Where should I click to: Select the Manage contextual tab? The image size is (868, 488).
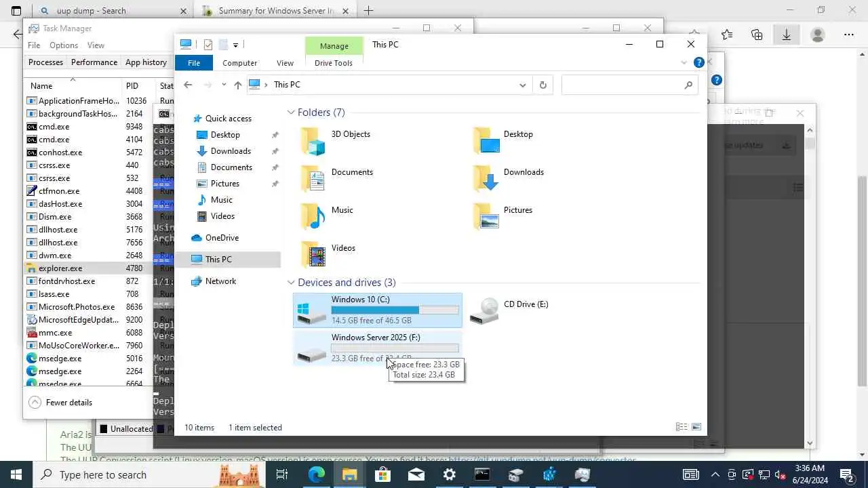tap(334, 45)
